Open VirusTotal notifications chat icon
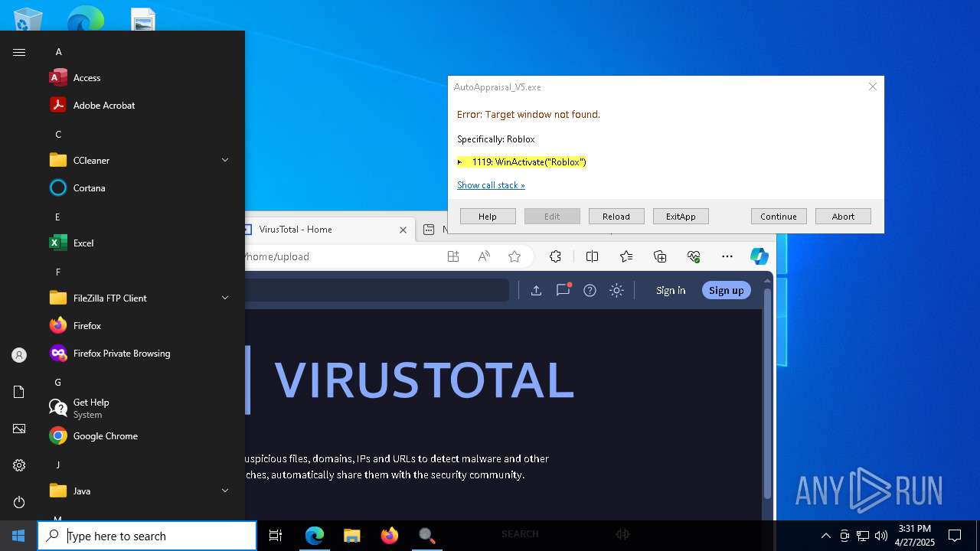980x551 pixels. (x=563, y=289)
